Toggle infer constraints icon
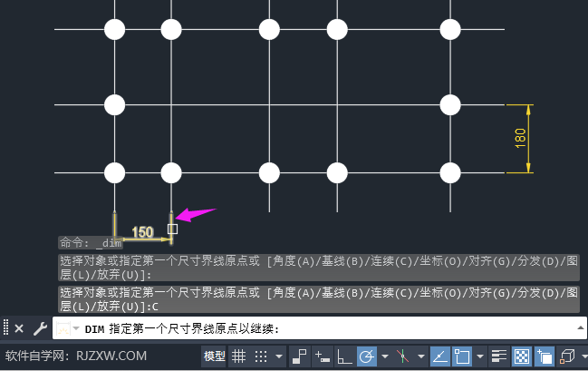588x371 pixels. [300, 356]
